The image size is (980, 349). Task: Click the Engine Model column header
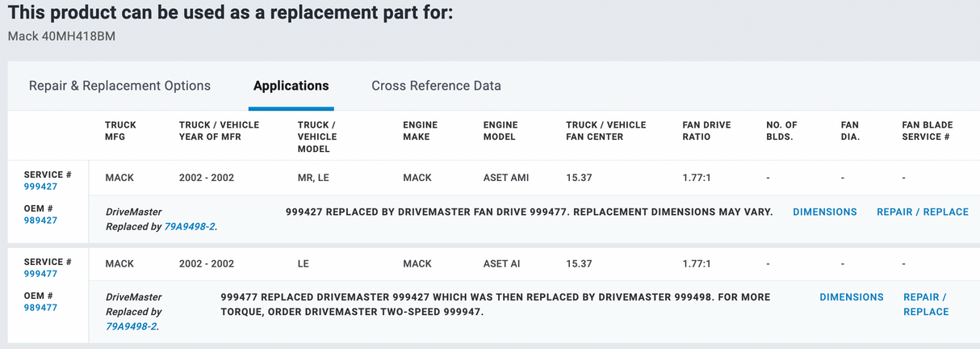pyautogui.click(x=500, y=131)
